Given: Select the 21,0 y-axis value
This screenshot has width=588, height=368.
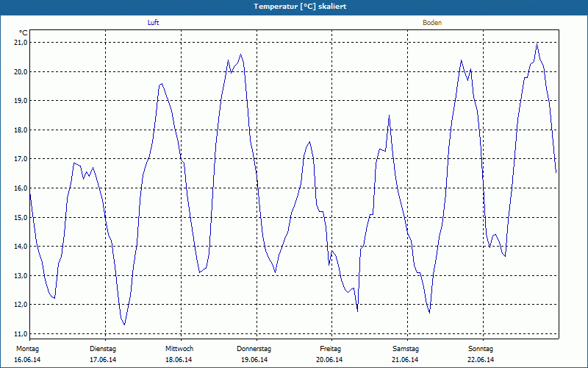Looking at the screenshot, I should click(x=21, y=43).
